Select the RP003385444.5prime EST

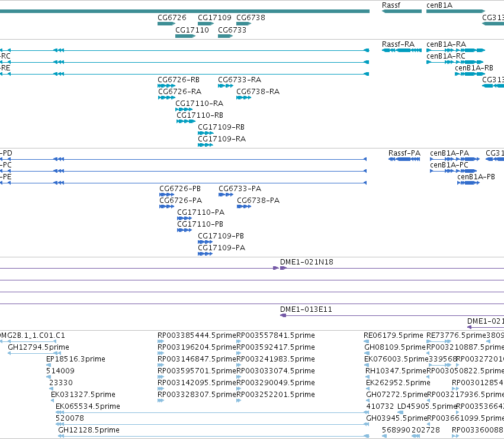coord(160,341)
